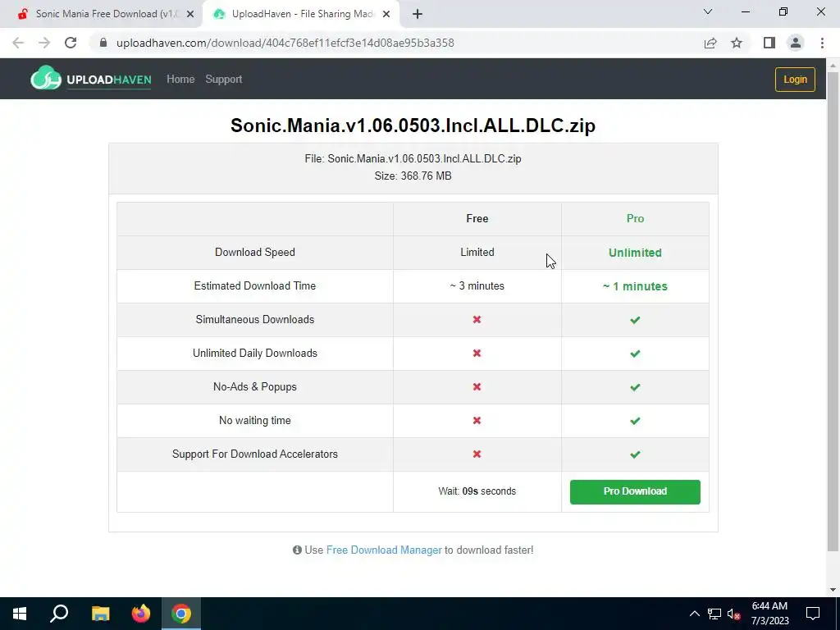Open the Chrome three-dot menu

click(822, 43)
